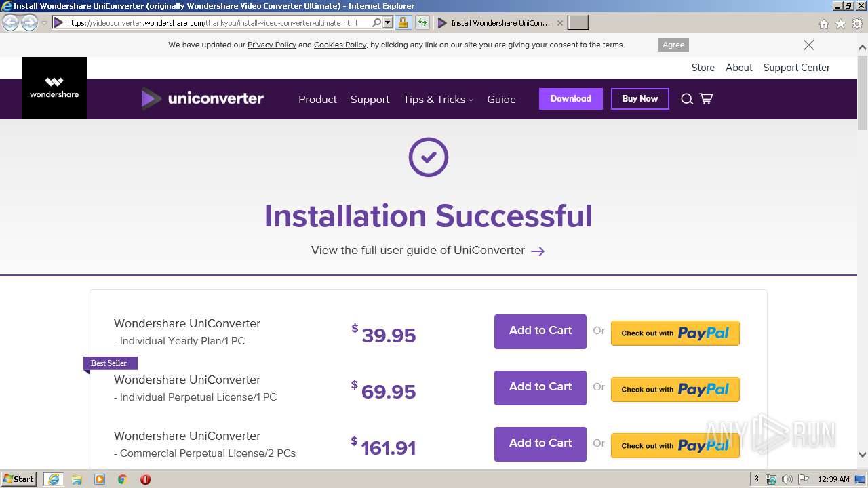Open the shopping cart icon
The height and width of the screenshot is (488, 868).
coord(706,99)
